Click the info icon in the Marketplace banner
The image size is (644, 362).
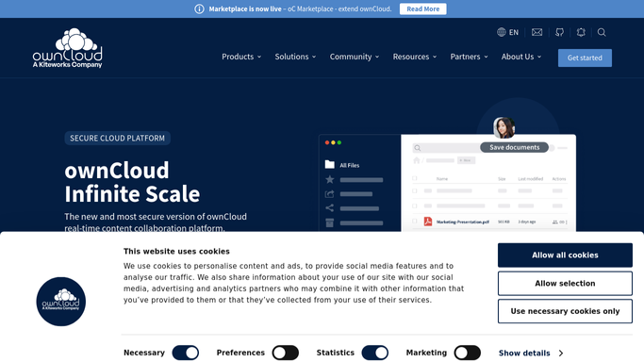[x=199, y=8]
